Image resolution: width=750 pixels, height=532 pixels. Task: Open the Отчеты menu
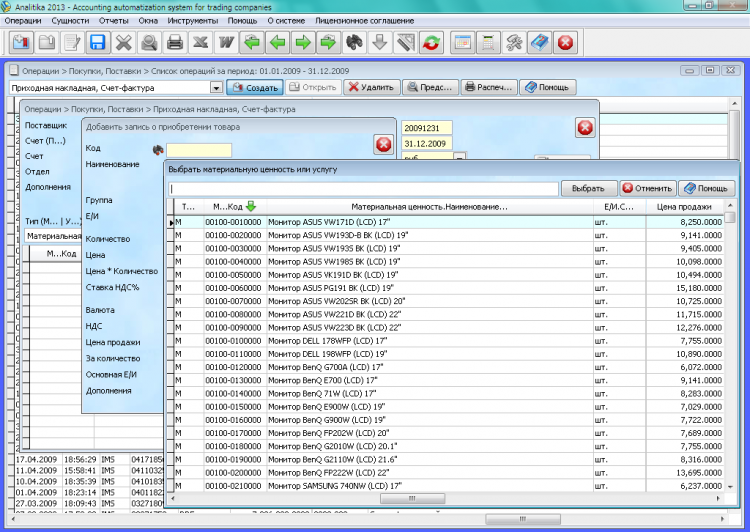[x=114, y=20]
